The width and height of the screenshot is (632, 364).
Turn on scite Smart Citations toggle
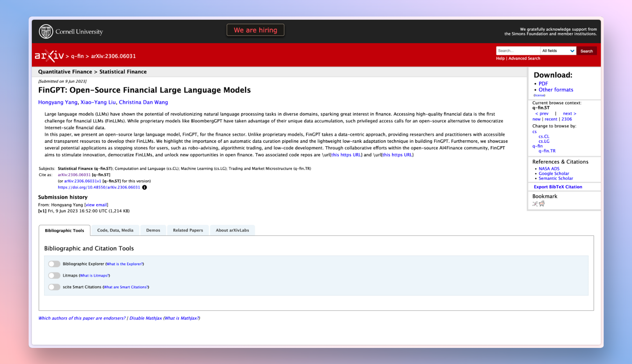(54, 287)
